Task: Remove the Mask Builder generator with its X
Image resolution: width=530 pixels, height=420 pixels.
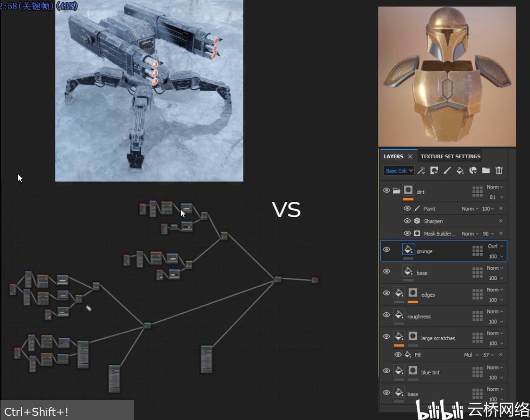Action: [x=501, y=233]
